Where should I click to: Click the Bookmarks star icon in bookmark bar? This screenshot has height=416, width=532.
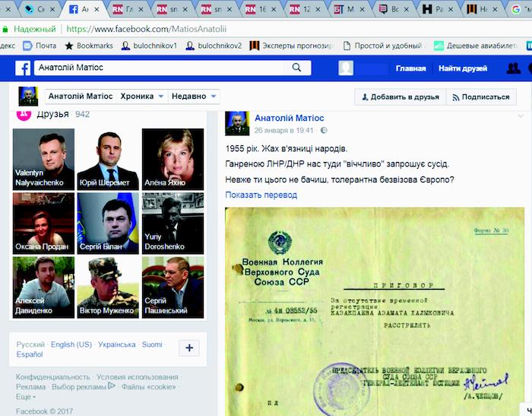[69, 46]
